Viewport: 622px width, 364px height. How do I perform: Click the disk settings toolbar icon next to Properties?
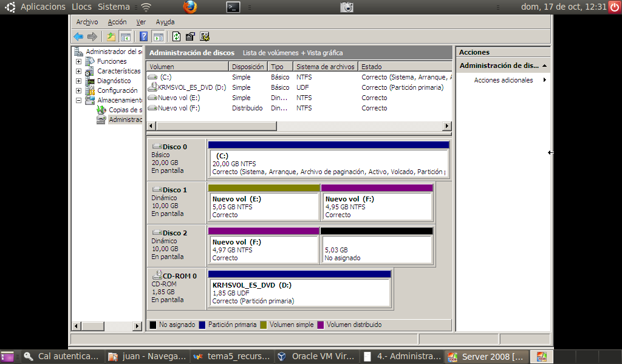click(205, 37)
